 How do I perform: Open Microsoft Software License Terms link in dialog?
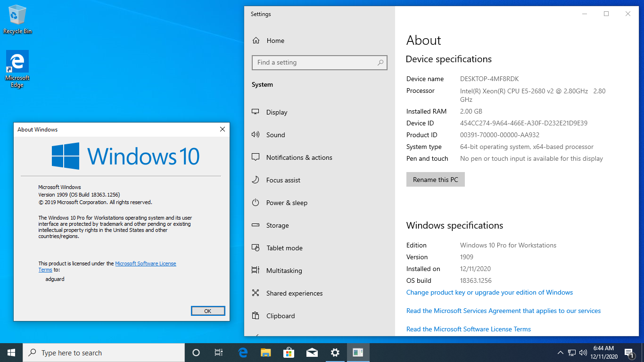(x=146, y=263)
